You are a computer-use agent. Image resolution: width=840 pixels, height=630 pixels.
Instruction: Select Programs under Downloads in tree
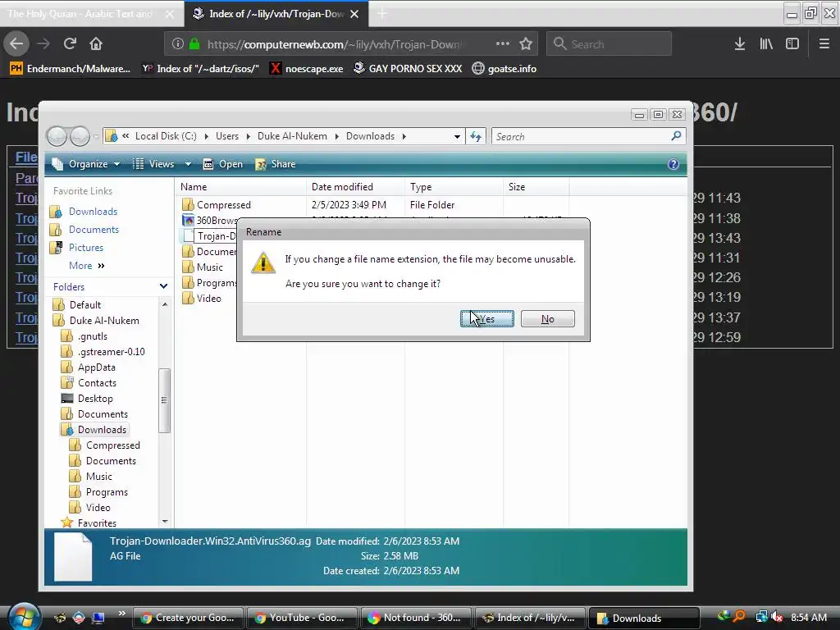click(107, 492)
